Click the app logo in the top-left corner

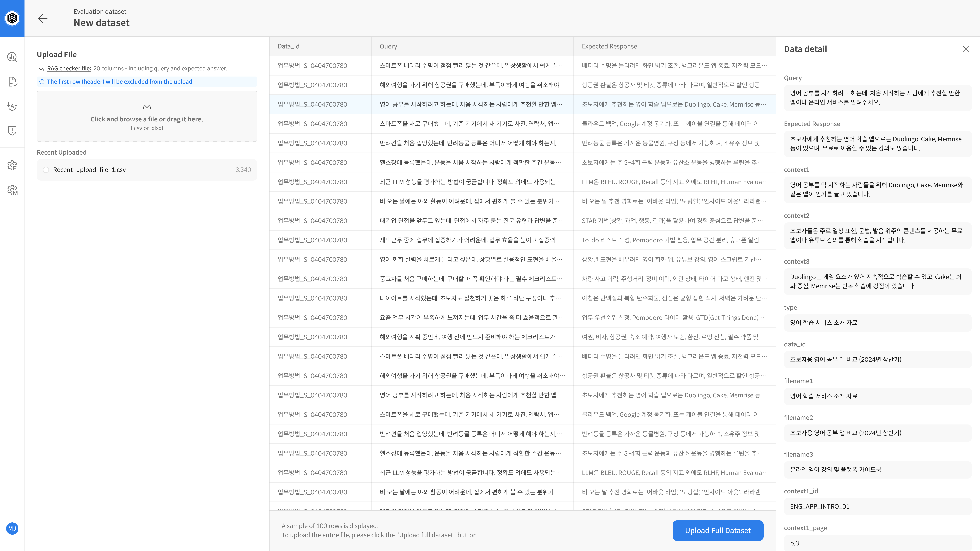tap(12, 18)
